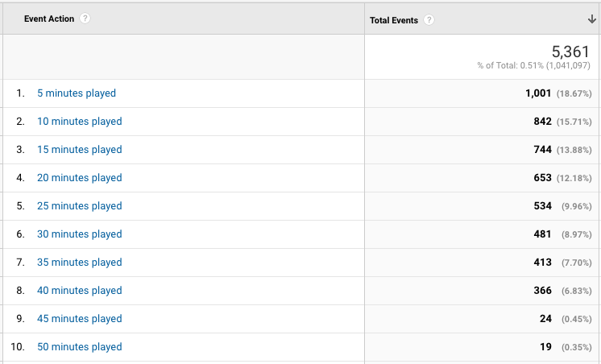Image resolution: width=601 pixels, height=364 pixels.
Task: Sort by the Total Events column header
Action: pos(394,20)
